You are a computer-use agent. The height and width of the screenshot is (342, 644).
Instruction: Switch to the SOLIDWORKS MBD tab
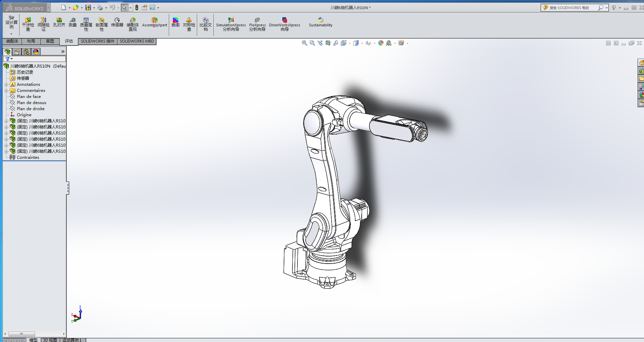click(x=137, y=41)
